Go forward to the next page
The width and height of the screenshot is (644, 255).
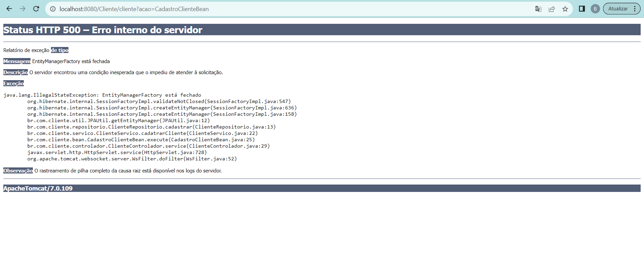click(x=23, y=9)
